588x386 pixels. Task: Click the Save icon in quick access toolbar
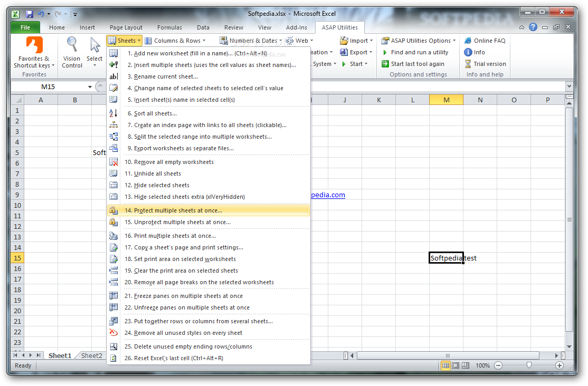[29, 14]
